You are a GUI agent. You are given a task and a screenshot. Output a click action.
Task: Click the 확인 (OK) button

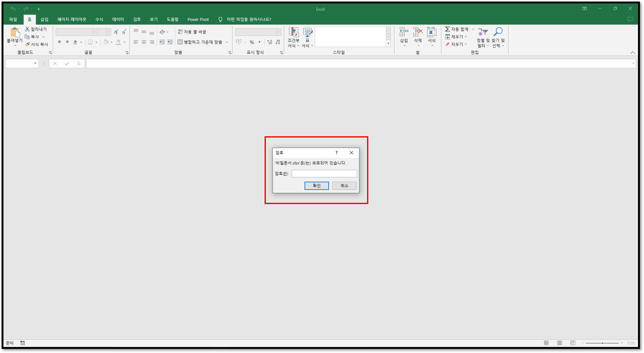(316, 186)
